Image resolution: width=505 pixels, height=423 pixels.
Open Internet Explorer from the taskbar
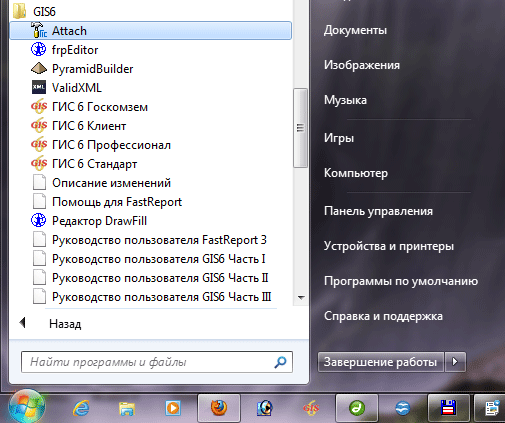[x=81, y=408]
